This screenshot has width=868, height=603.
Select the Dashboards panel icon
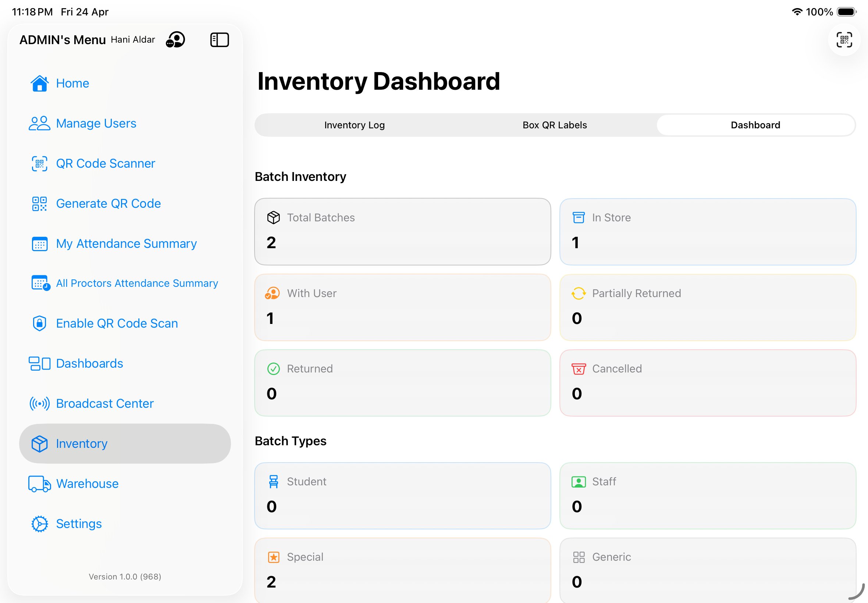click(x=39, y=364)
